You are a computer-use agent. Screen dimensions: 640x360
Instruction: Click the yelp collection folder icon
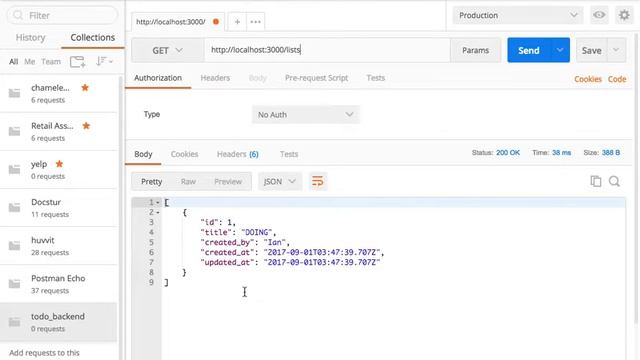(15, 169)
